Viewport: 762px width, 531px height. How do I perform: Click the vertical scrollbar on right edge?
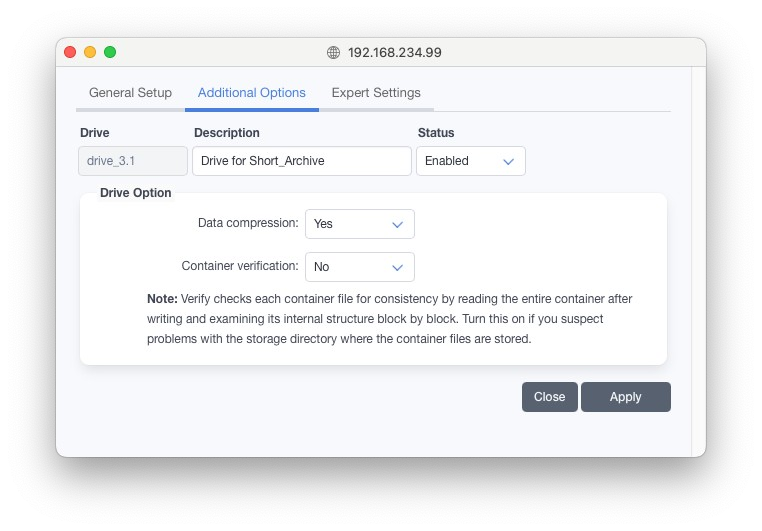pos(698,250)
